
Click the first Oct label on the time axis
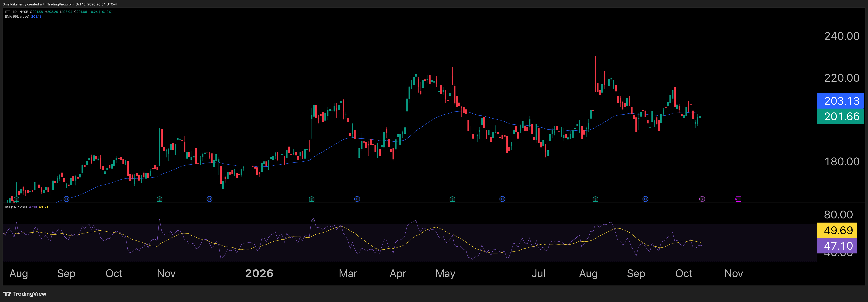(114, 273)
